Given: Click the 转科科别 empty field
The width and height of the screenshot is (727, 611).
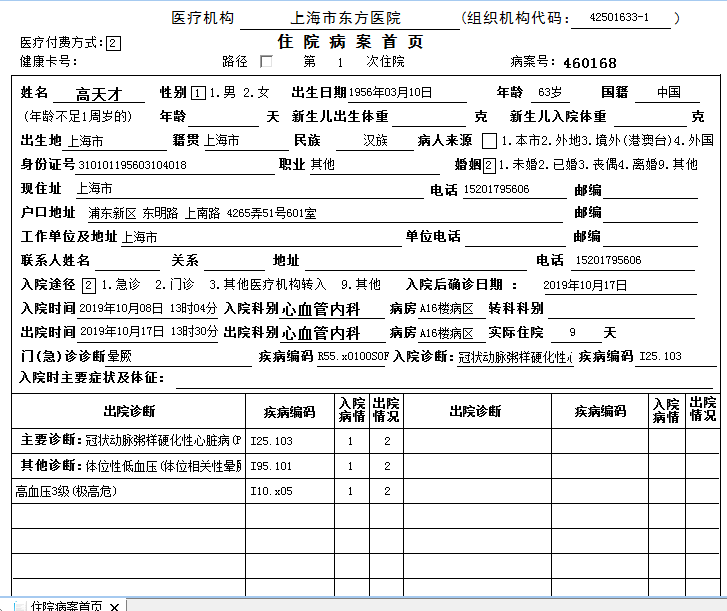Looking at the screenshot, I should pos(621,310).
